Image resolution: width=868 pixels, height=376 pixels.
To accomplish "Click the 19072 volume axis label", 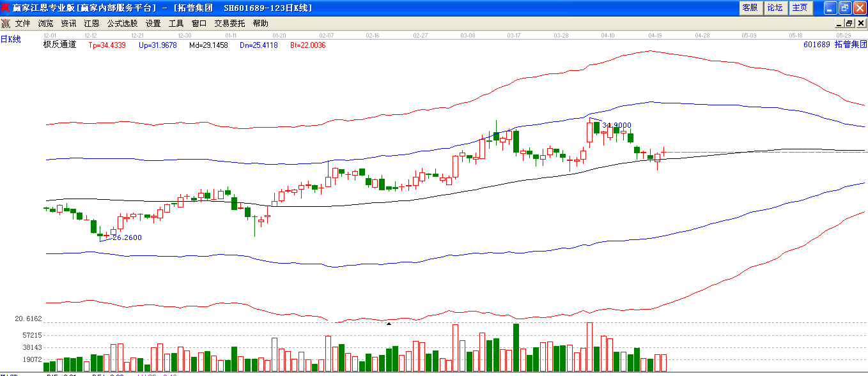I will (x=32, y=359).
